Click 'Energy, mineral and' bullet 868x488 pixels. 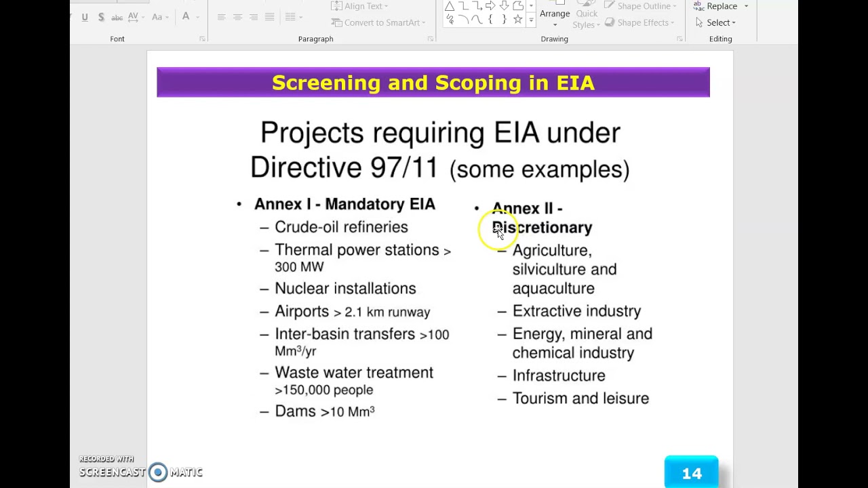583,334
